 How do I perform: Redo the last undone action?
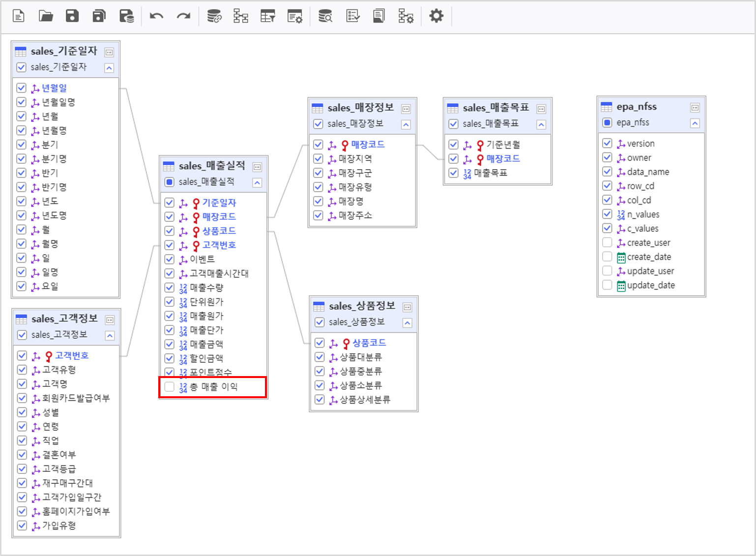[x=183, y=16]
